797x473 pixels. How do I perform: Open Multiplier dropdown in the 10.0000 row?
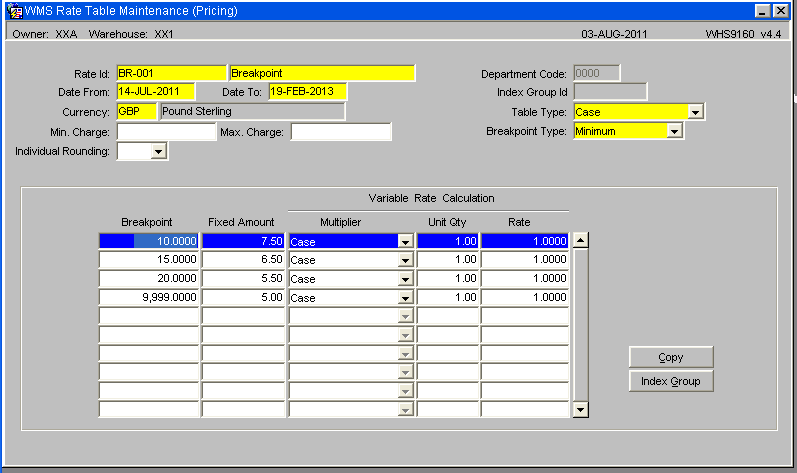coord(405,241)
